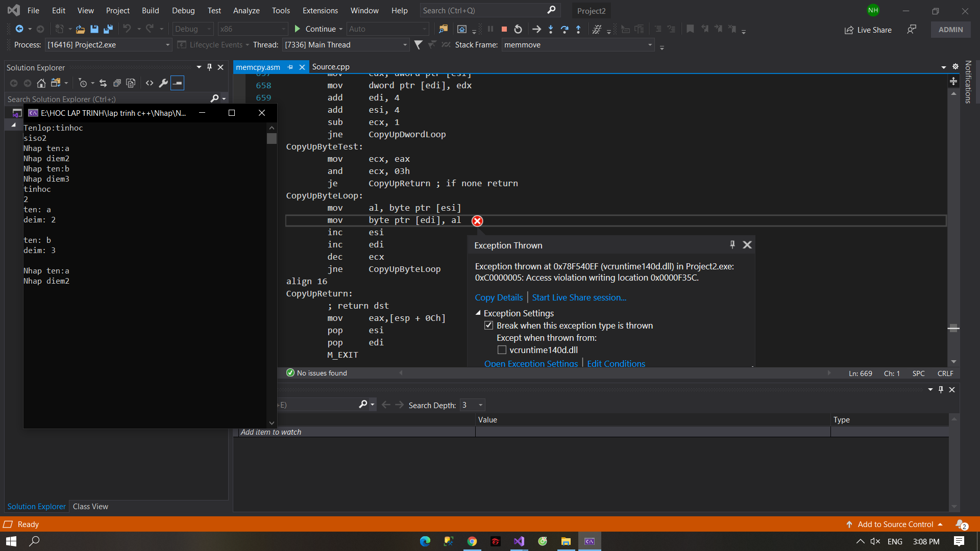Open the Debug menu
This screenshot has width=980, height=551.
click(183, 10)
